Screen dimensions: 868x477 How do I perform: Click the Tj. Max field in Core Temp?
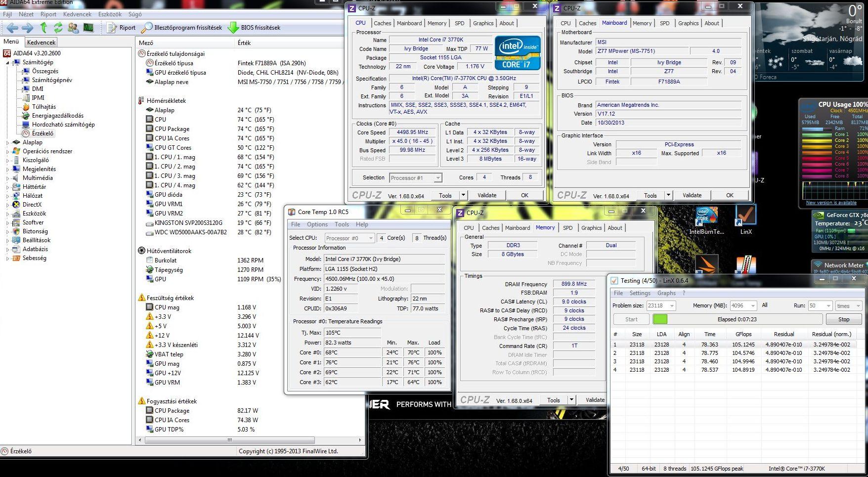352,333
